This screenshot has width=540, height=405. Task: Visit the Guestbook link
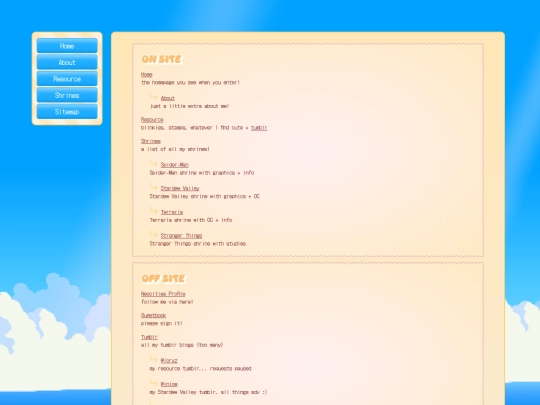pyautogui.click(x=154, y=315)
